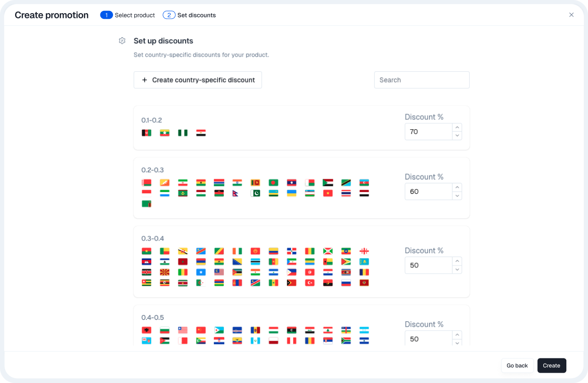Screen dimensions: 588x383
Task: Select the Afghanistan flag
Action: pyautogui.click(x=146, y=133)
